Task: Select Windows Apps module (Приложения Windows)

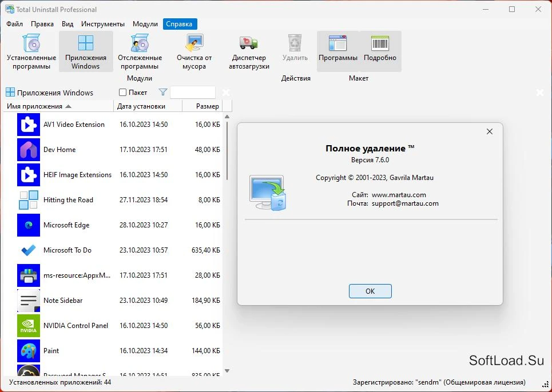Action: (x=86, y=51)
